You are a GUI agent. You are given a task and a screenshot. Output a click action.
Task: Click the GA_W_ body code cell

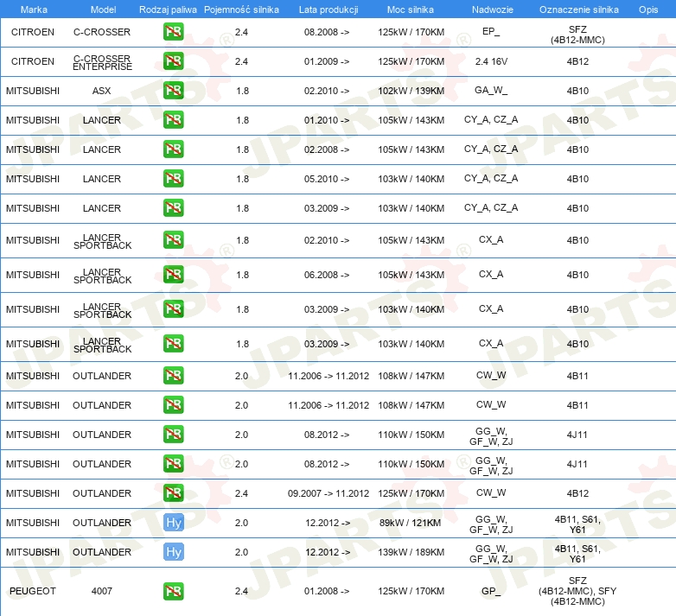point(491,91)
